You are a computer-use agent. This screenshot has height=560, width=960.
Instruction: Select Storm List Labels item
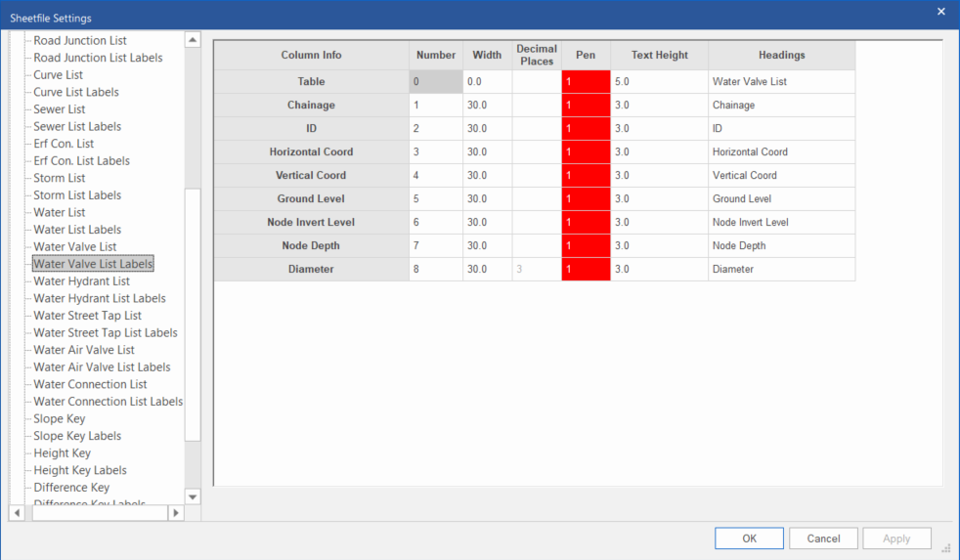pyautogui.click(x=77, y=195)
